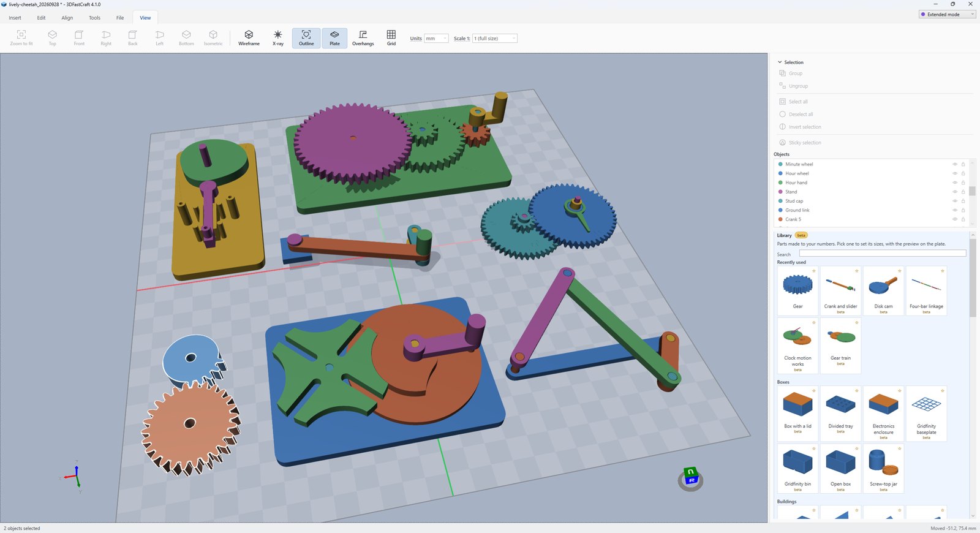Toggle visibility of Ground link
This screenshot has width=980, height=533.
(x=954, y=210)
